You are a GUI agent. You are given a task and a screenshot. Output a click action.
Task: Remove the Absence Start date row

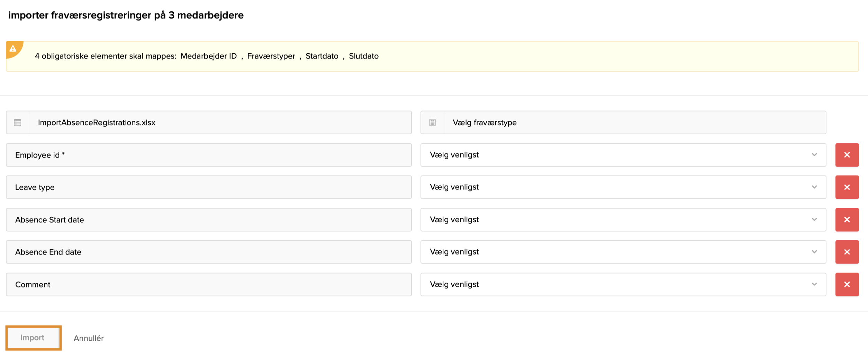pos(847,220)
